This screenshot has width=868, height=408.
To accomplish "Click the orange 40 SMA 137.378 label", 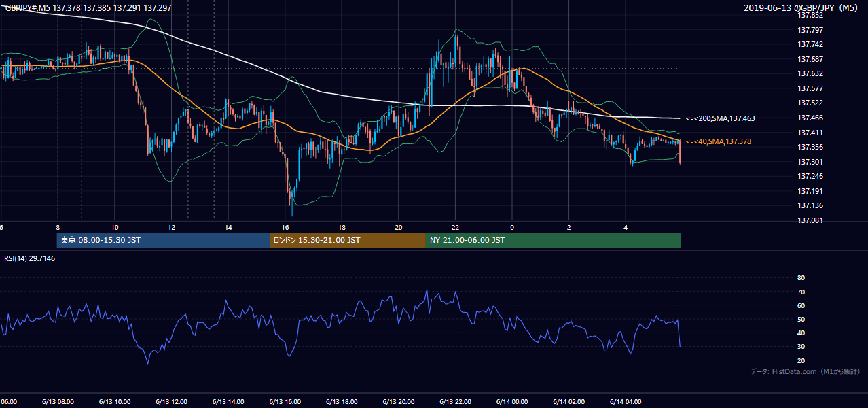I will click(719, 141).
